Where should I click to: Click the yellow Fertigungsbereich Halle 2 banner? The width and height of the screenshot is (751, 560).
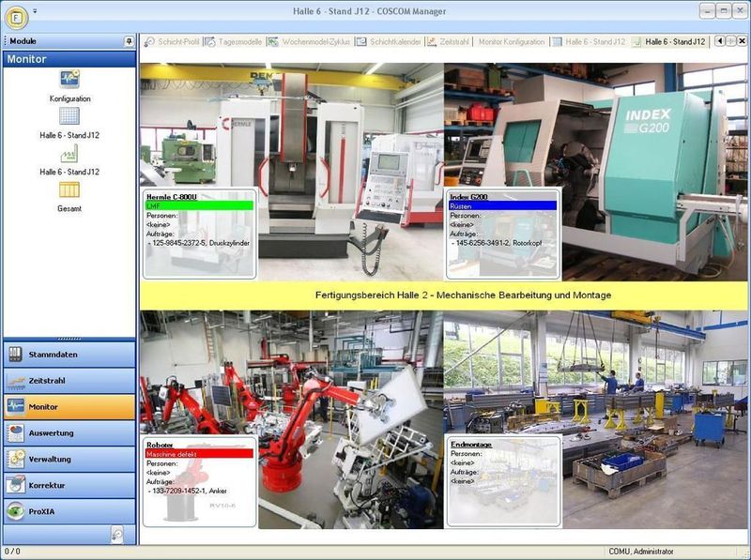point(443,295)
